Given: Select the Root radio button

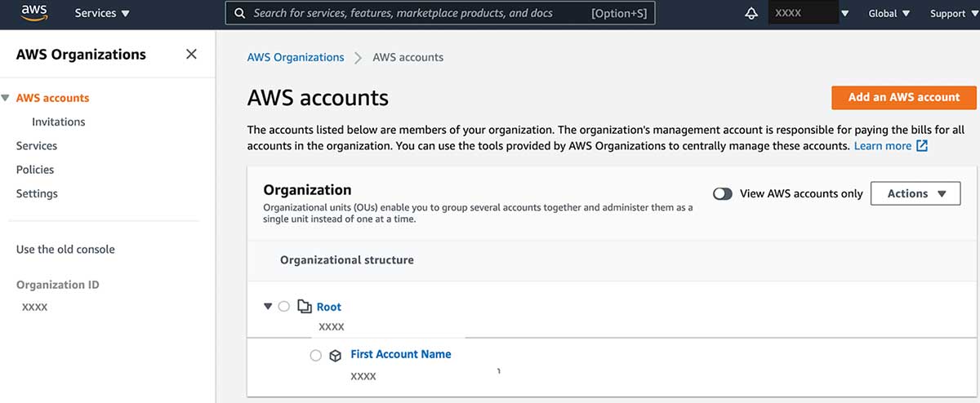Looking at the screenshot, I should [x=283, y=307].
